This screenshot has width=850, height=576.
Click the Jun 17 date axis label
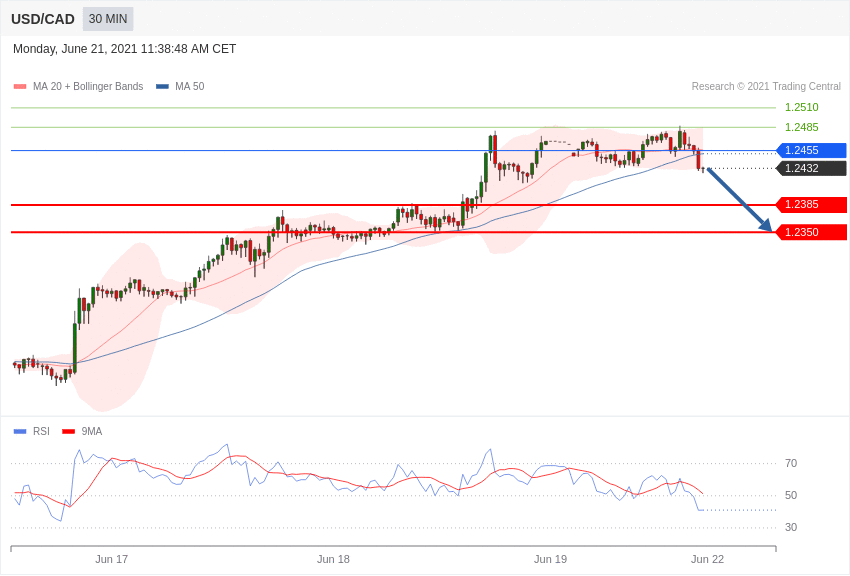(112, 559)
